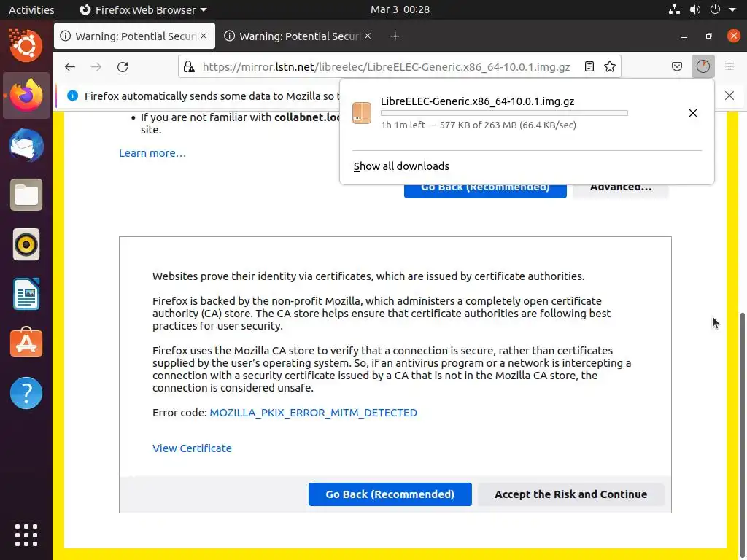Open the Save to Pocket icon
Image resolution: width=747 pixels, height=560 pixels.
point(676,66)
